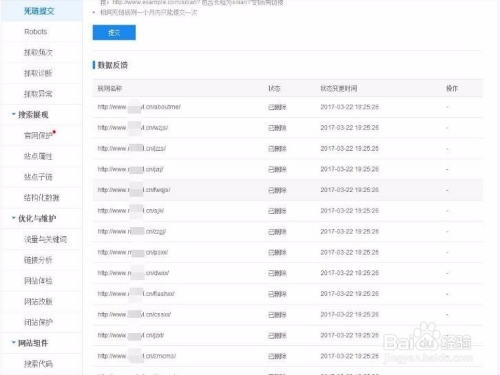Select the URL ending in cn/jzzs/

(x=132, y=148)
